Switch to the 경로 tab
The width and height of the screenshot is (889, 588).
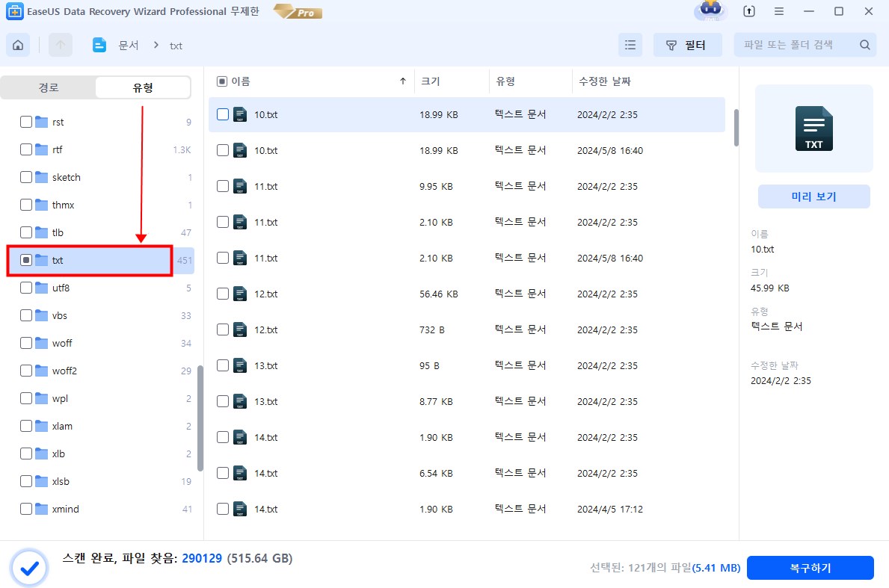[x=49, y=87]
